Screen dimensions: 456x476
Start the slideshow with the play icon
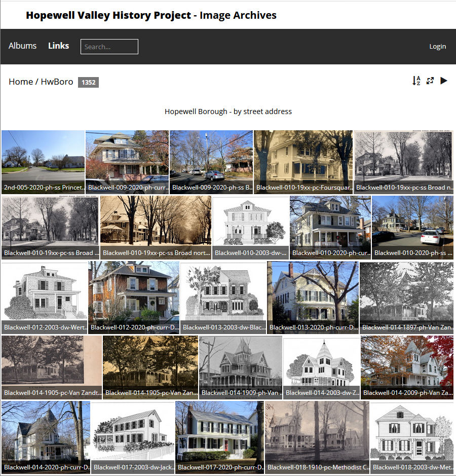pos(444,81)
